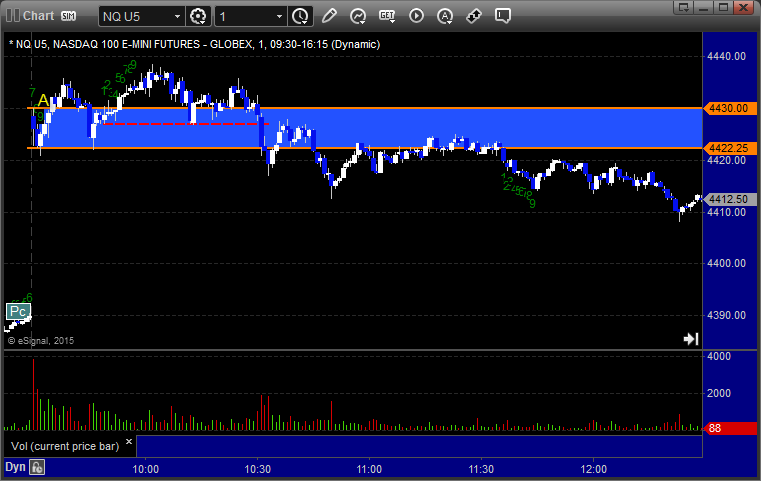Close the chart window with red X
This screenshot has width=761, height=481.
[x=744, y=7]
